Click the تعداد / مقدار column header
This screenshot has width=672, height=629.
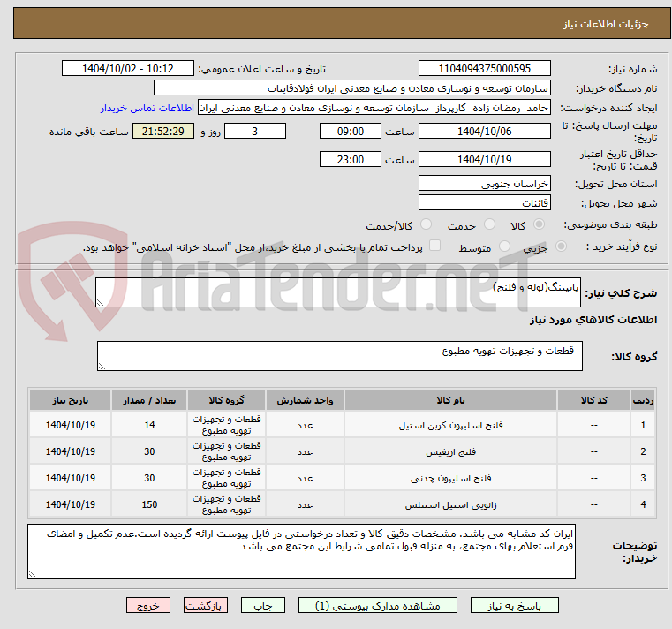pos(149,400)
